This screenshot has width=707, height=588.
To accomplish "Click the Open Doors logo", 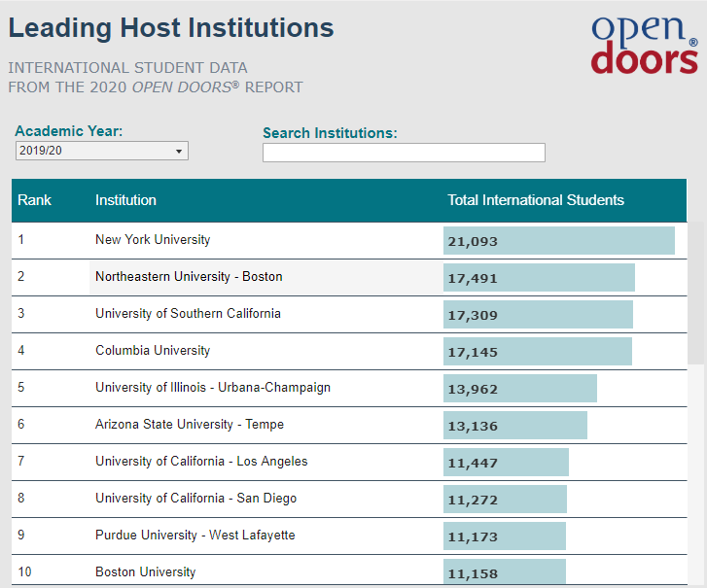I will click(x=644, y=45).
